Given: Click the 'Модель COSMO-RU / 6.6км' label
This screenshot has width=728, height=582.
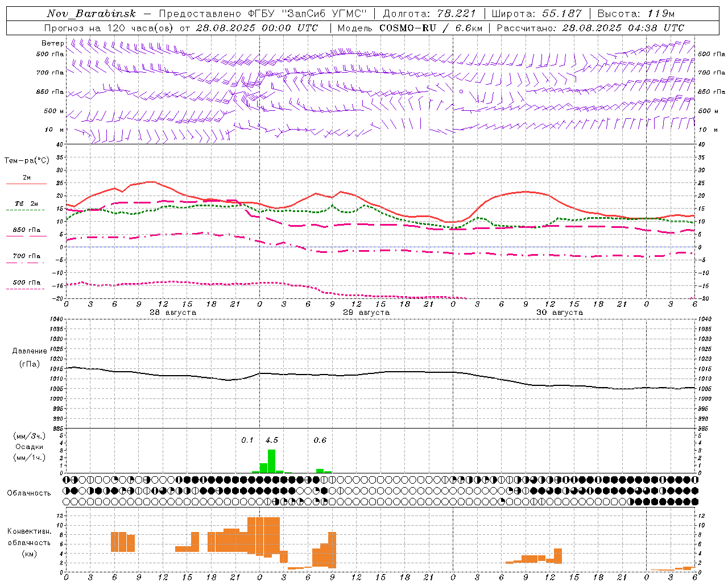Looking at the screenshot, I should click(x=409, y=28).
